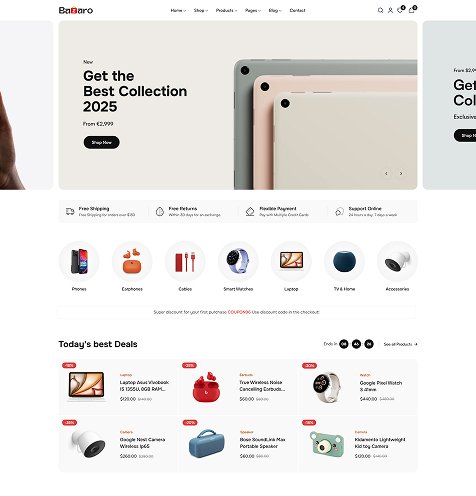The image size is (476, 496).
Task: Expand the Home menu dropdown
Action: pyautogui.click(x=178, y=10)
